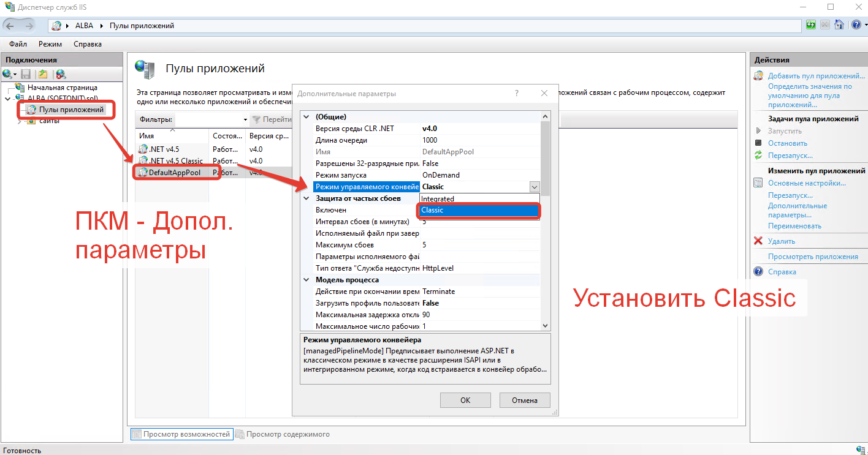Open the Файл menu
868x455 pixels.
[18, 44]
